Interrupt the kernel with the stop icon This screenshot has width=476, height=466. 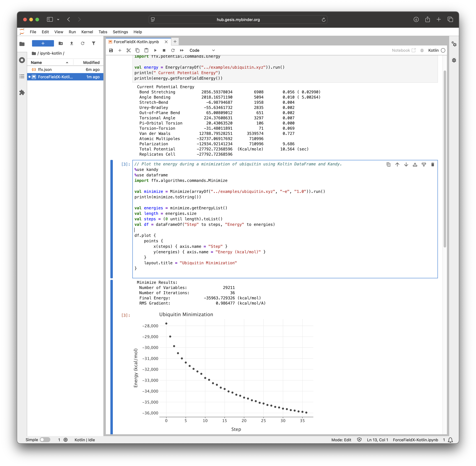164,50
